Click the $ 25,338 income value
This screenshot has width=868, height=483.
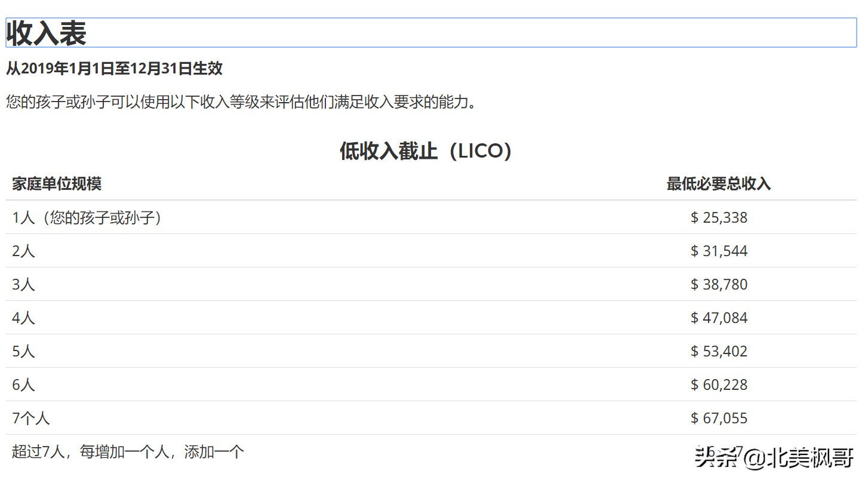click(x=718, y=217)
